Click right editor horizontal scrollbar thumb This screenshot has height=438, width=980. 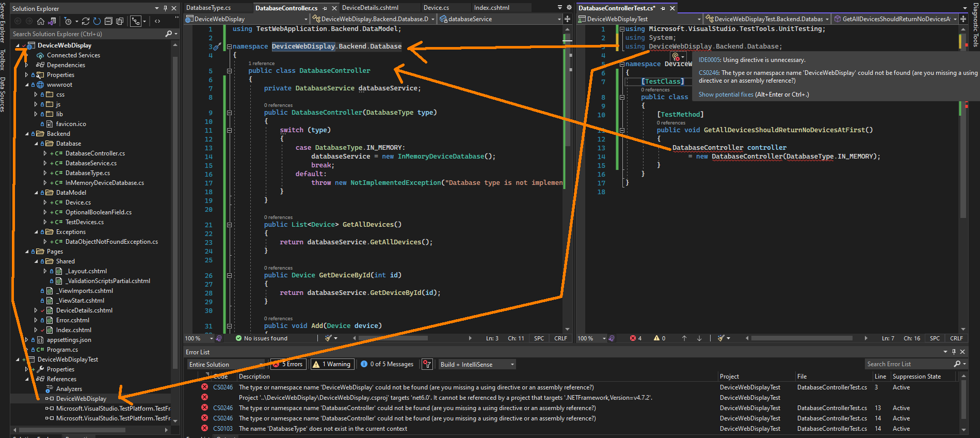tap(801, 338)
